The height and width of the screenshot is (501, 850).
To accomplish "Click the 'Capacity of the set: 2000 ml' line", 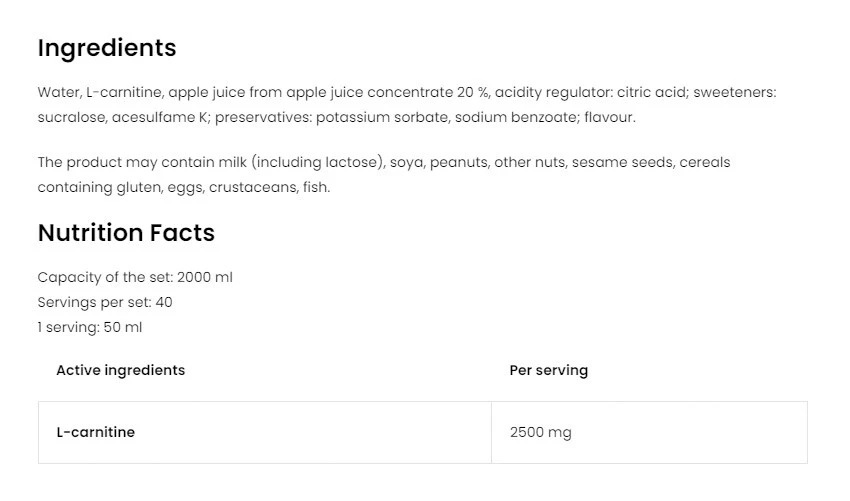I will coord(135,277).
